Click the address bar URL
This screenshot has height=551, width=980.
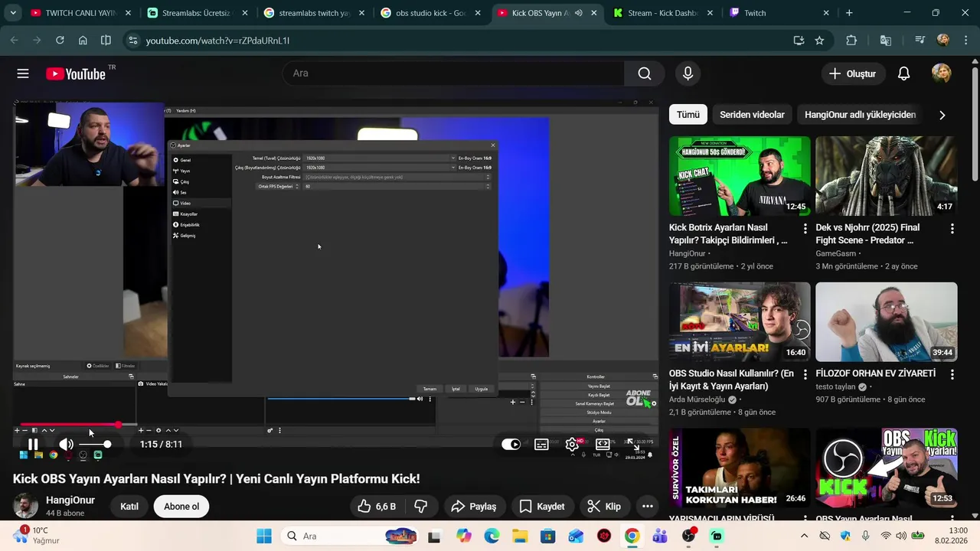[217, 41]
